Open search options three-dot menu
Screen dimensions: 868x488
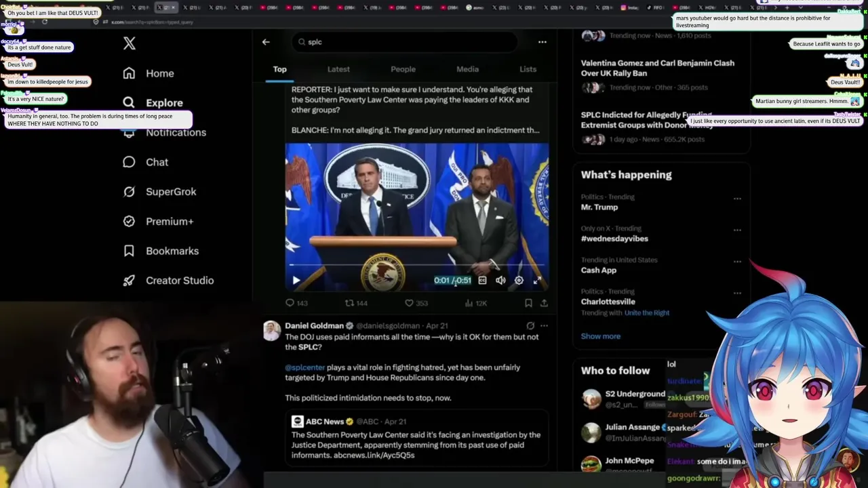[542, 42]
